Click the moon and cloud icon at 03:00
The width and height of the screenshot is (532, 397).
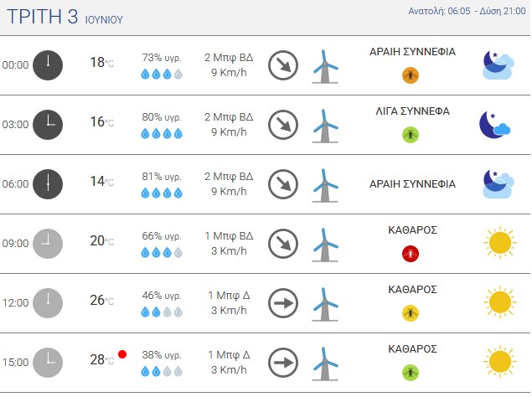494,125
